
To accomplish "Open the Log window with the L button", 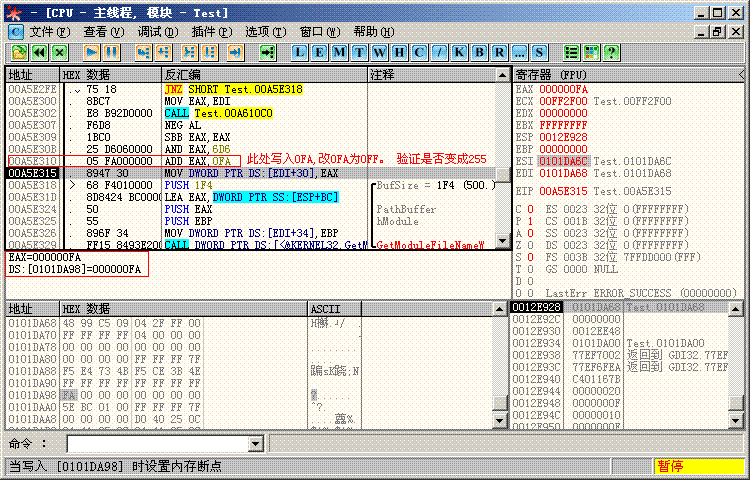I will coord(299,52).
